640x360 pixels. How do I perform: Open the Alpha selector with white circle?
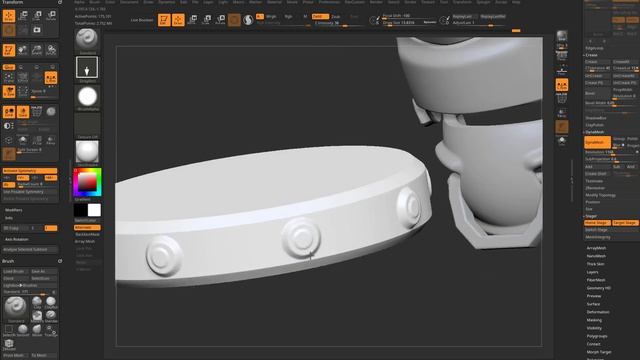[87, 97]
